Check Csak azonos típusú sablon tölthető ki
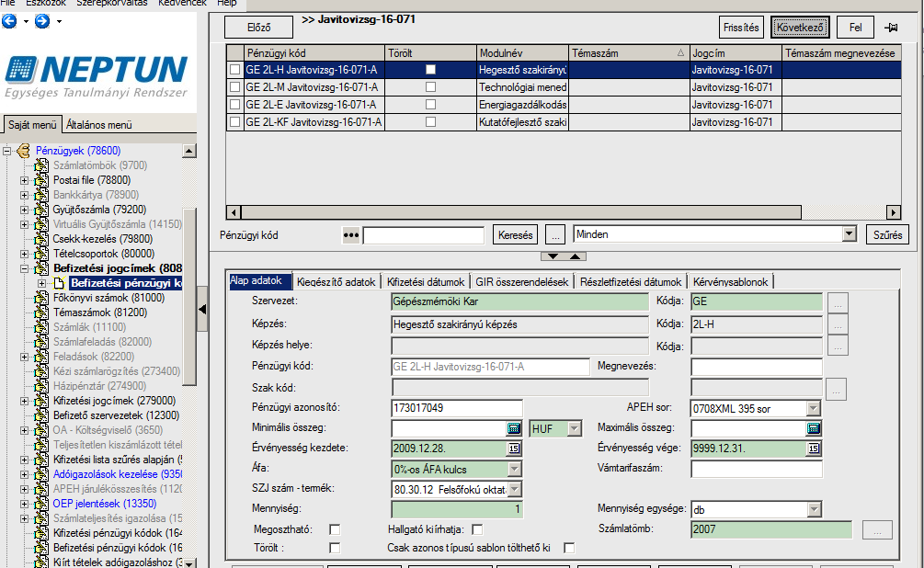Viewport: 924px width, 568px height. pos(569,548)
